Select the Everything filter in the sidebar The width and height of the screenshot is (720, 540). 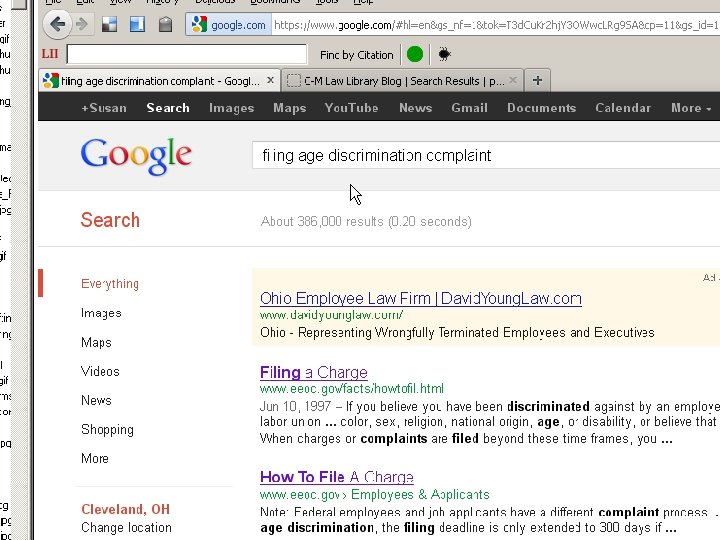click(110, 284)
